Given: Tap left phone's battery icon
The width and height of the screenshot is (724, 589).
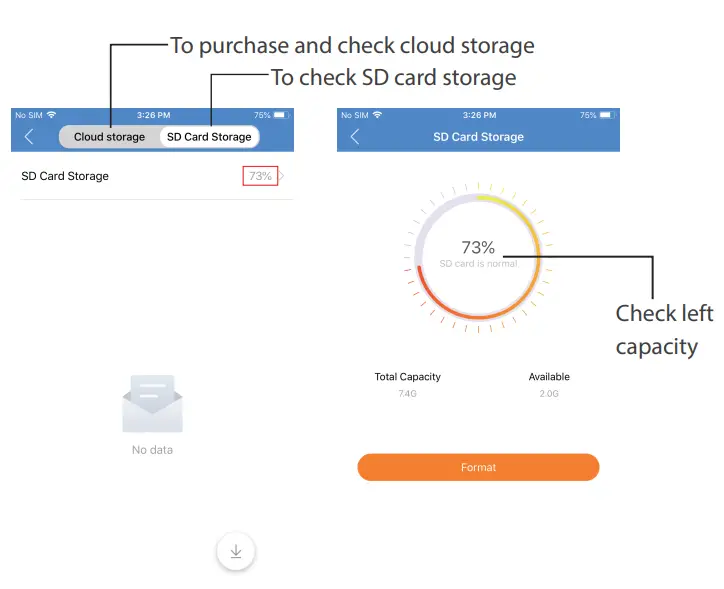Looking at the screenshot, I should point(282,116).
